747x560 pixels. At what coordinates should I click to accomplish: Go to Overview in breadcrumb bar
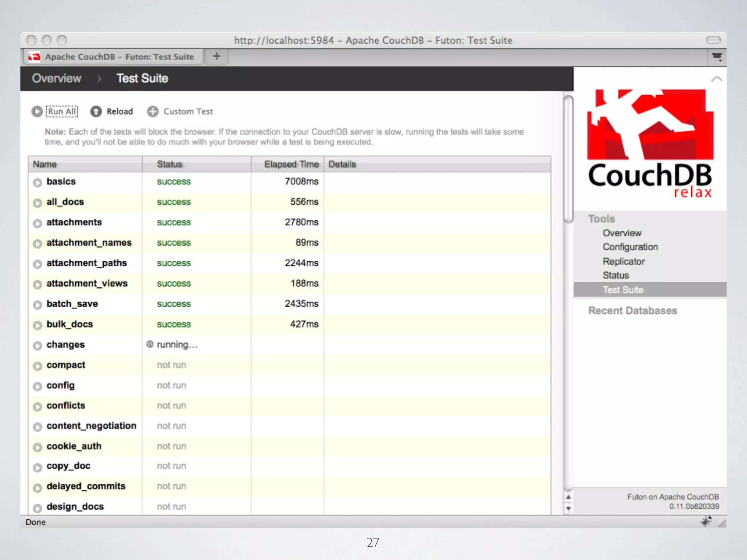(57, 78)
